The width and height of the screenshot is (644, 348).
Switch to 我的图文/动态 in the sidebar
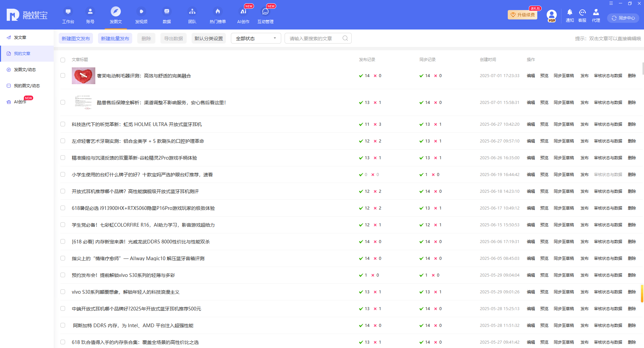pyautogui.click(x=27, y=86)
